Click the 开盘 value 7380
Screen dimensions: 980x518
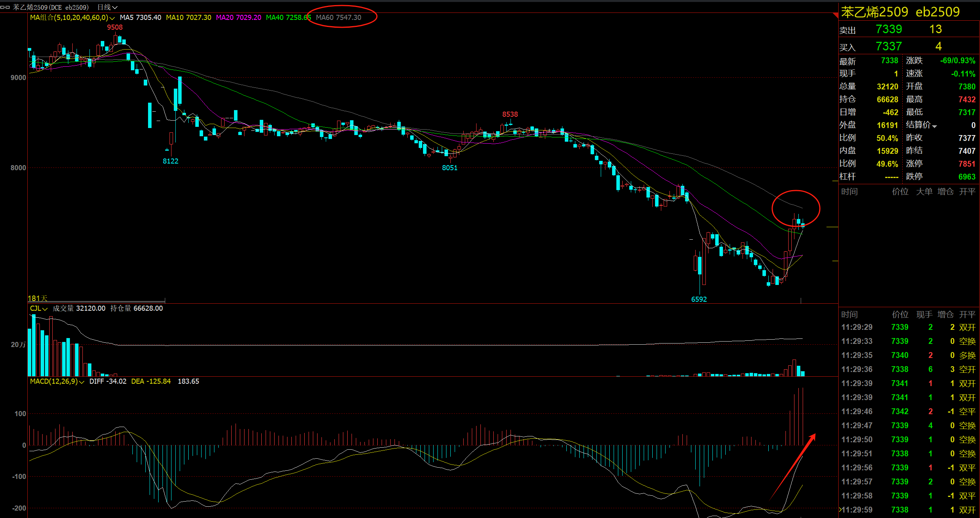(x=967, y=87)
